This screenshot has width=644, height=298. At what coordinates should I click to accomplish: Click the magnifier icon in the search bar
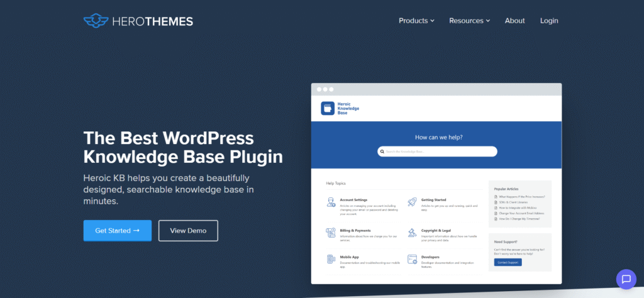click(x=382, y=152)
